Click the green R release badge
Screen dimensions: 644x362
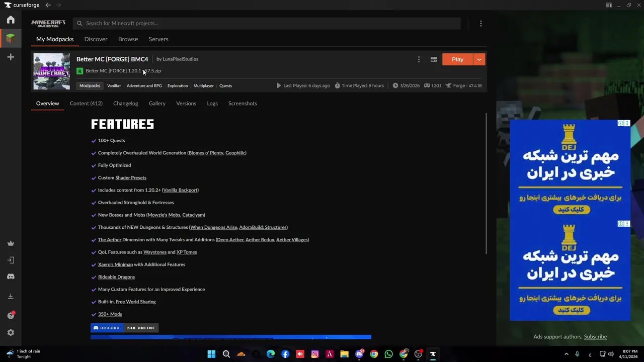pyautogui.click(x=79, y=71)
